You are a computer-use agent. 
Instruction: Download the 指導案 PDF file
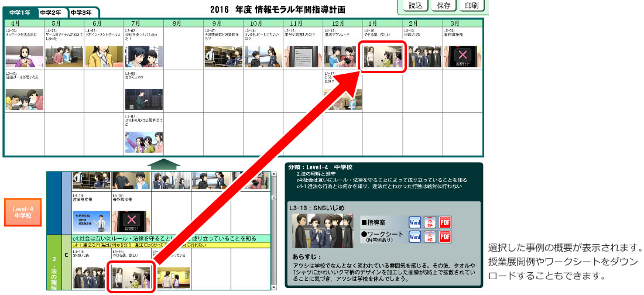coord(445,222)
